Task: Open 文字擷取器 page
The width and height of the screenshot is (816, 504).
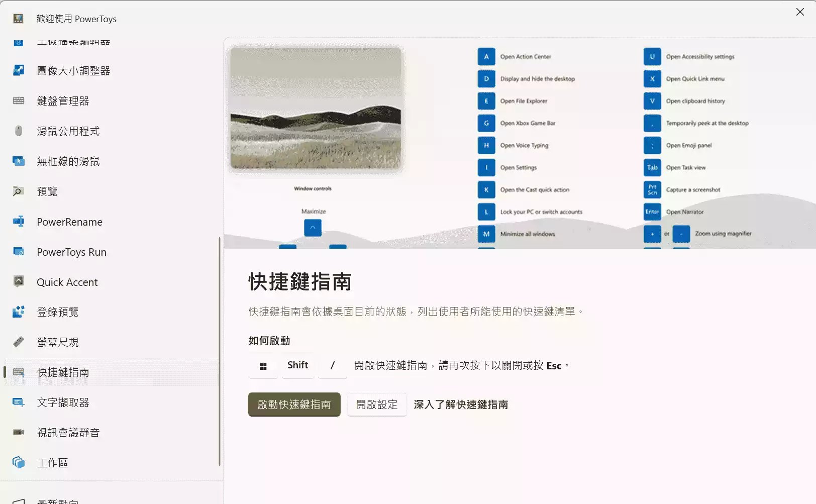Action: [111, 402]
